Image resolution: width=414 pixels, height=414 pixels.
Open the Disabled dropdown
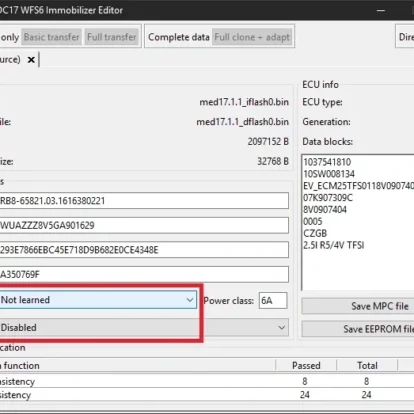pos(144,328)
